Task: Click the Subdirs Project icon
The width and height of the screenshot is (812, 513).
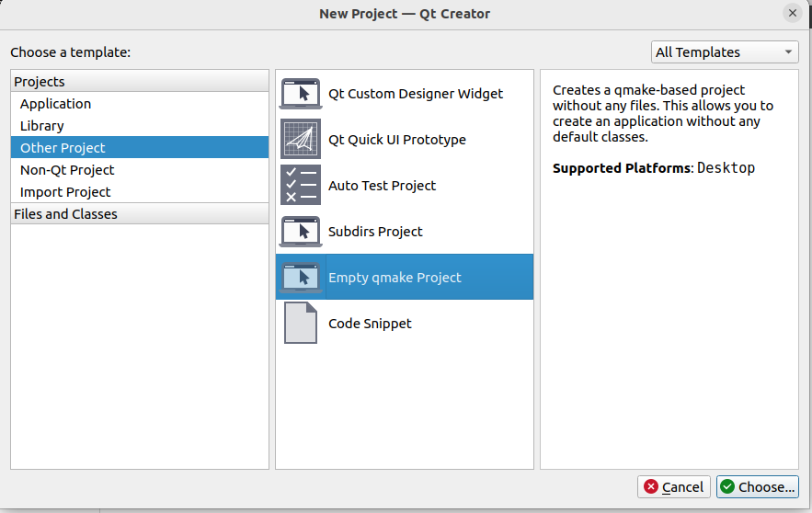Action: click(301, 232)
